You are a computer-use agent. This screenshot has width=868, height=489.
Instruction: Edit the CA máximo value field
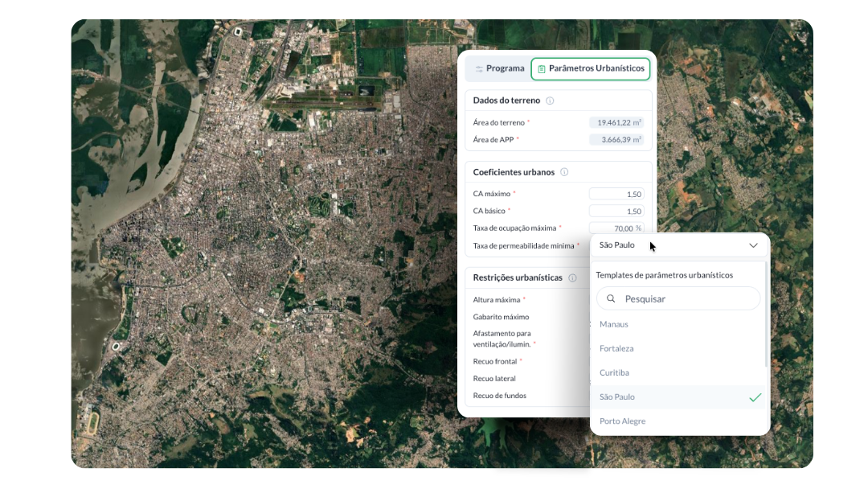(x=616, y=194)
